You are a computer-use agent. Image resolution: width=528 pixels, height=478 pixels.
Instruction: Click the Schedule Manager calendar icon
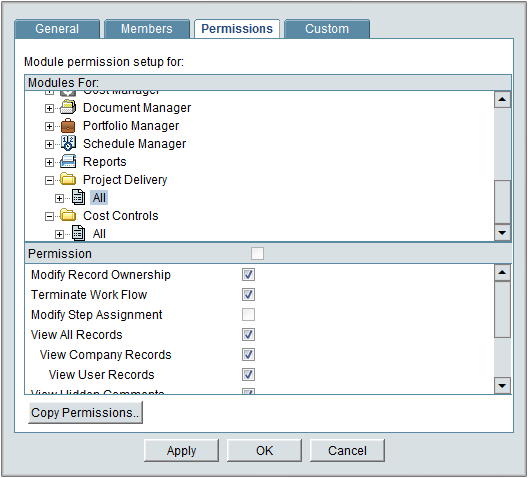click(x=68, y=143)
